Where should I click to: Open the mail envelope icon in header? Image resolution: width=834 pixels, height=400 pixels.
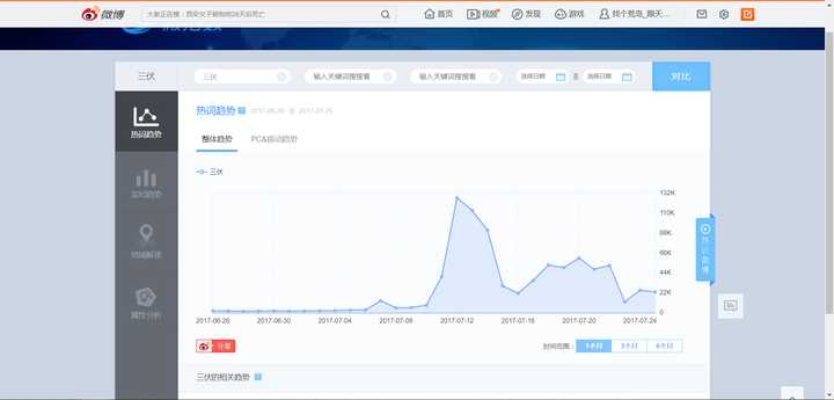(x=701, y=14)
